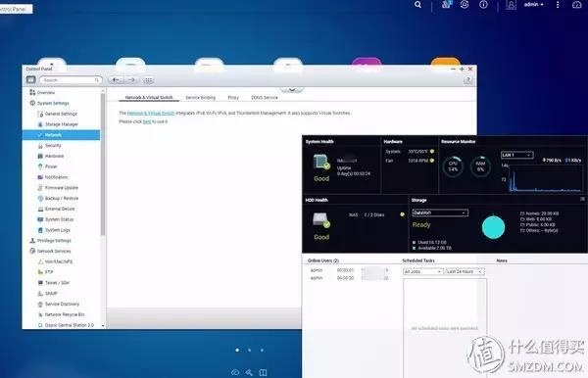This screenshot has height=378, width=588.
Task: Click RAM usage gauge
Action: [x=480, y=166]
